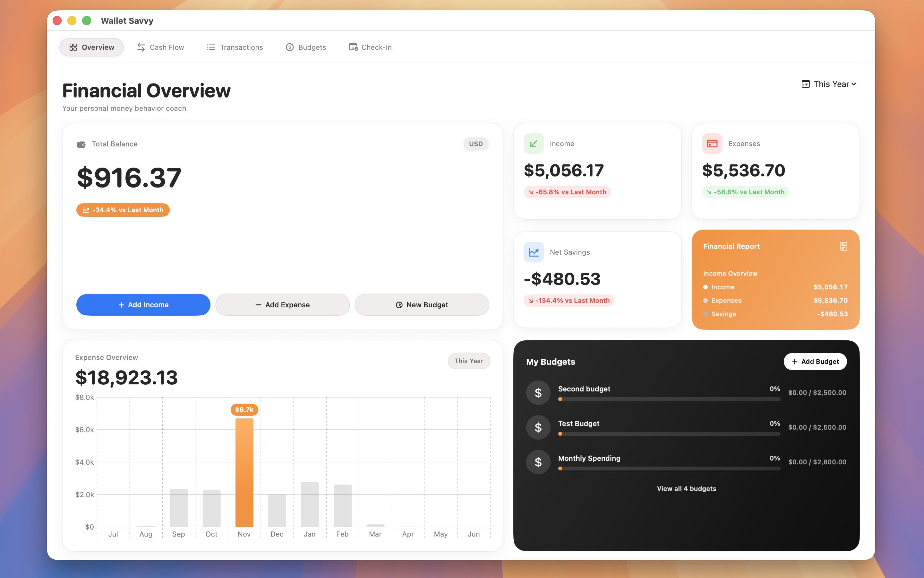This screenshot has width=924, height=578.
Task: Click the Oct expense bar
Action: [x=211, y=508]
